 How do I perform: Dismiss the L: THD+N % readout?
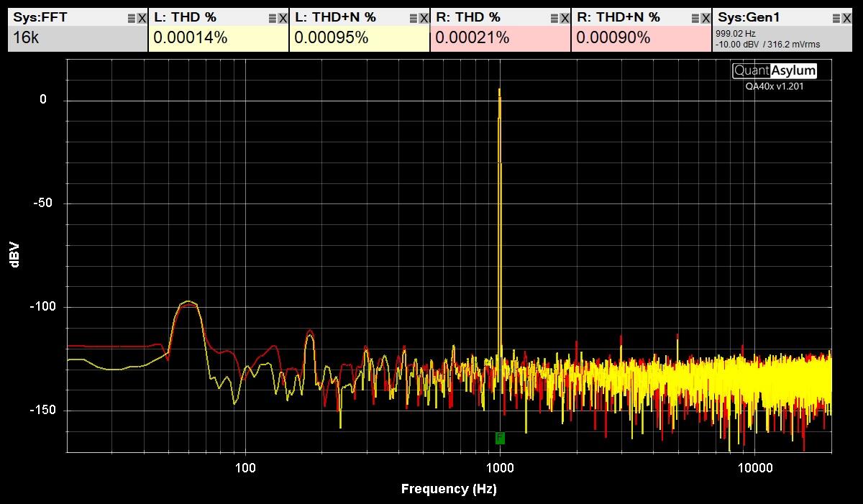424,18
